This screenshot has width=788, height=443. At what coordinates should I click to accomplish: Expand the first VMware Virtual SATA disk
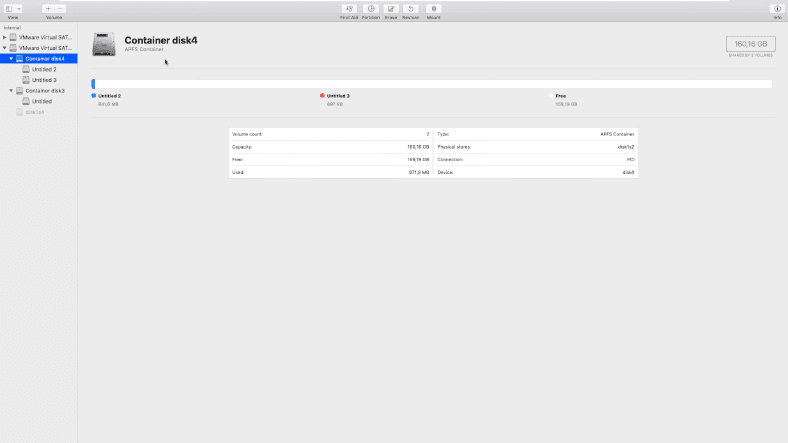[5, 37]
